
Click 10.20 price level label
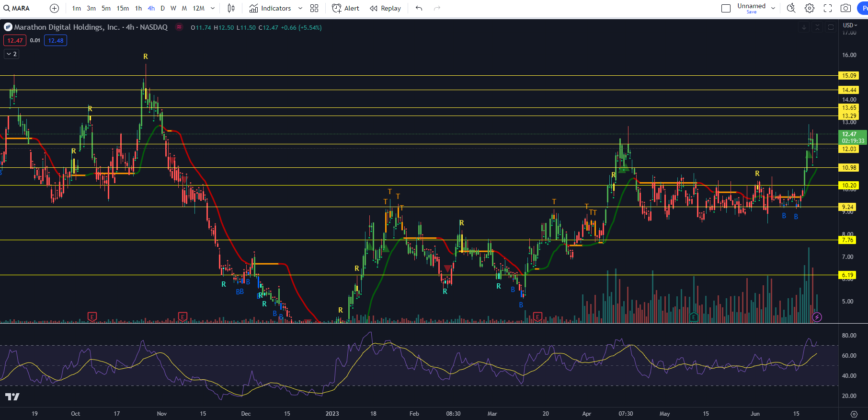[x=849, y=186]
